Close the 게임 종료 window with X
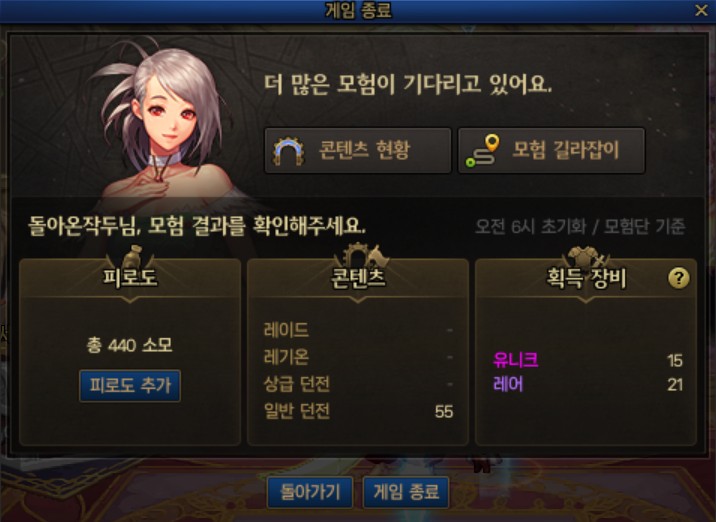Viewport: 716px width, 522px height. (x=701, y=11)
